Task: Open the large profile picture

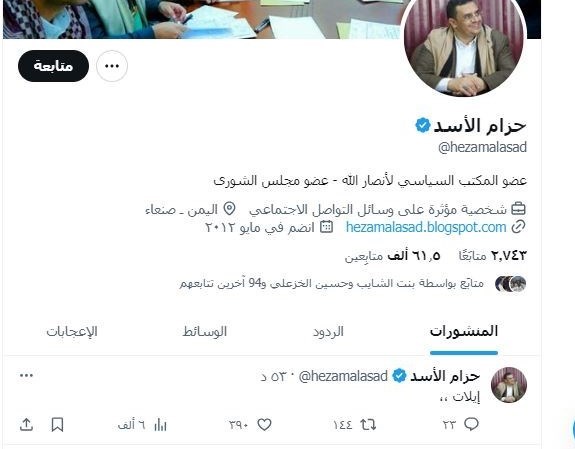Action: 464,46
